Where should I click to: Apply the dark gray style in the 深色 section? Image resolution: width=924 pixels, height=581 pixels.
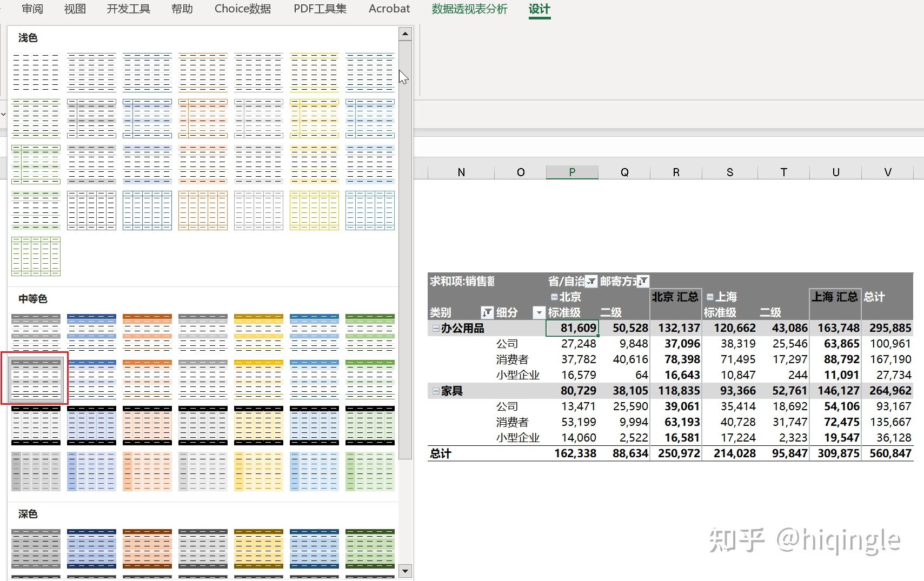coord(36,549)
